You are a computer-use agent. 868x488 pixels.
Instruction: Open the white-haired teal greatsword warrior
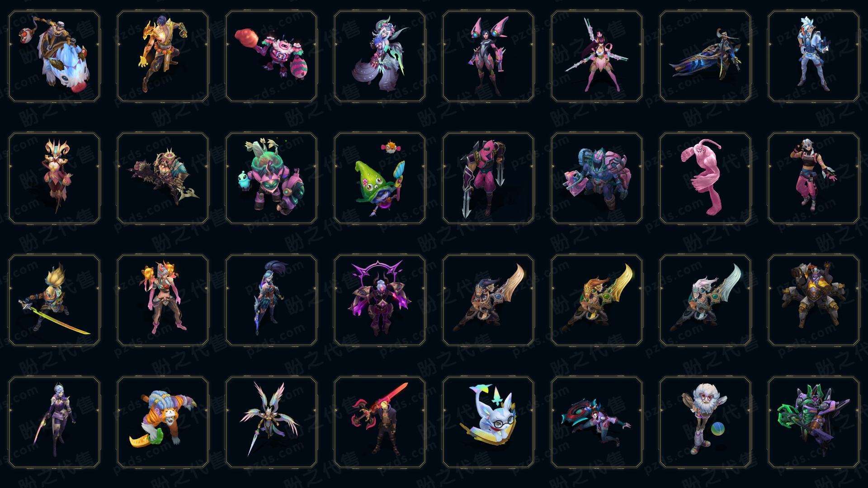coord(705,300)
